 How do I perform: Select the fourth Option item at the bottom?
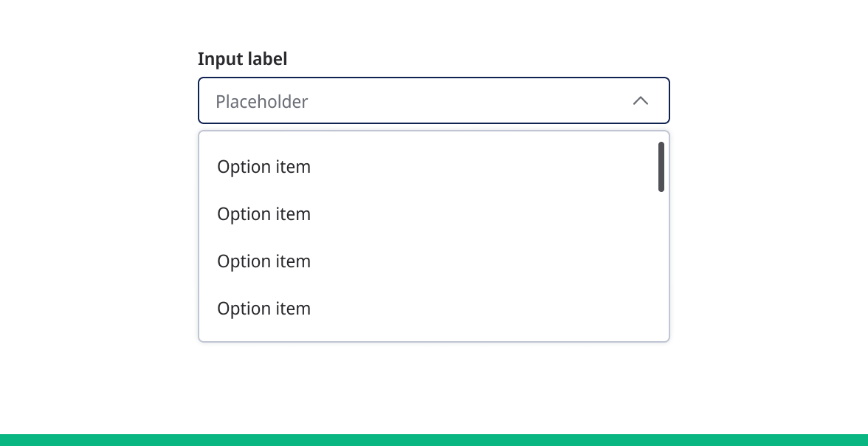click(263, 309)
